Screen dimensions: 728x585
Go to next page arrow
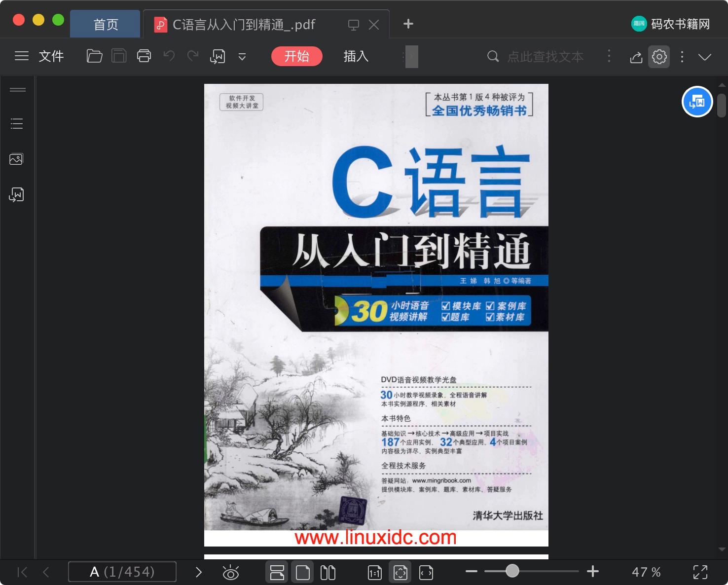click(x=199, y=572)
